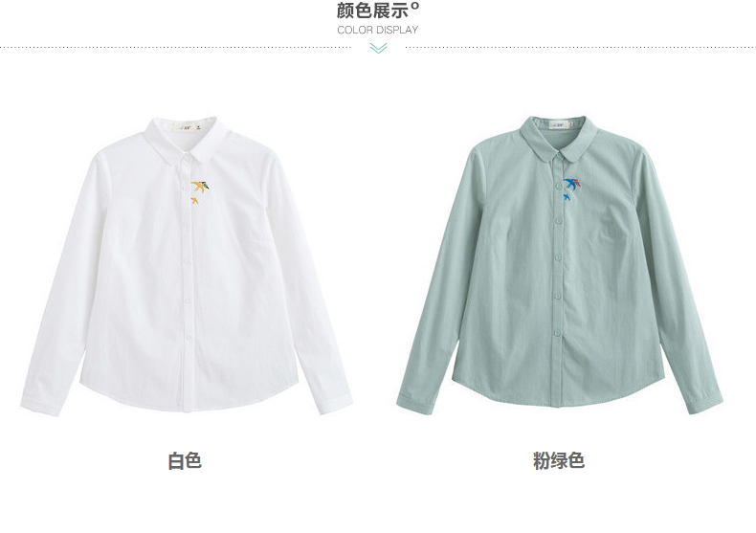
Task: Click the green double chevron below COLOR DISPLAY
Action: [379, 48]
